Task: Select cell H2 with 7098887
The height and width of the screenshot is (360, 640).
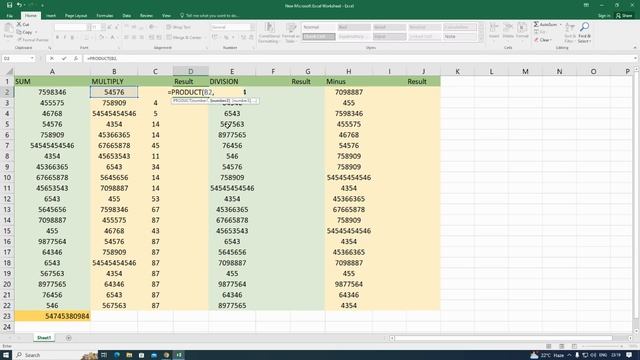Action: point(349,92)
